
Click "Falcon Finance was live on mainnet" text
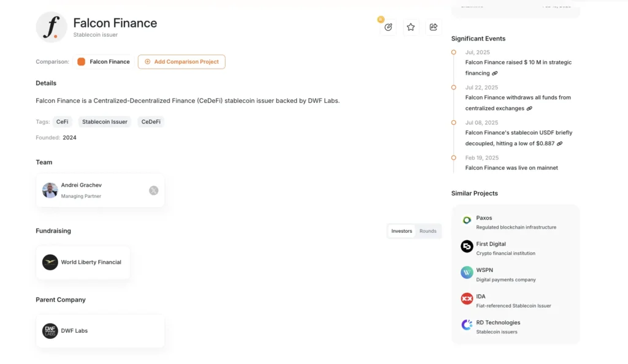(x=511, y=168)
